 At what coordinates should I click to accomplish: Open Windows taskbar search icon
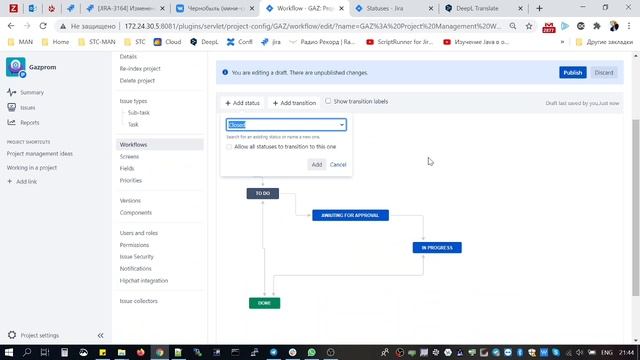(x=27, y=352)
